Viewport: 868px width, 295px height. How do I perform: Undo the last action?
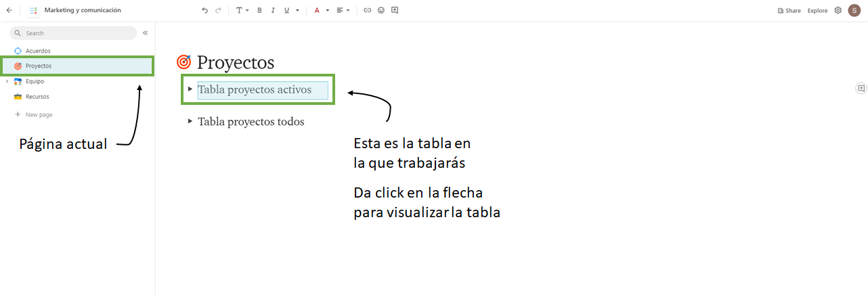[205, 10]
